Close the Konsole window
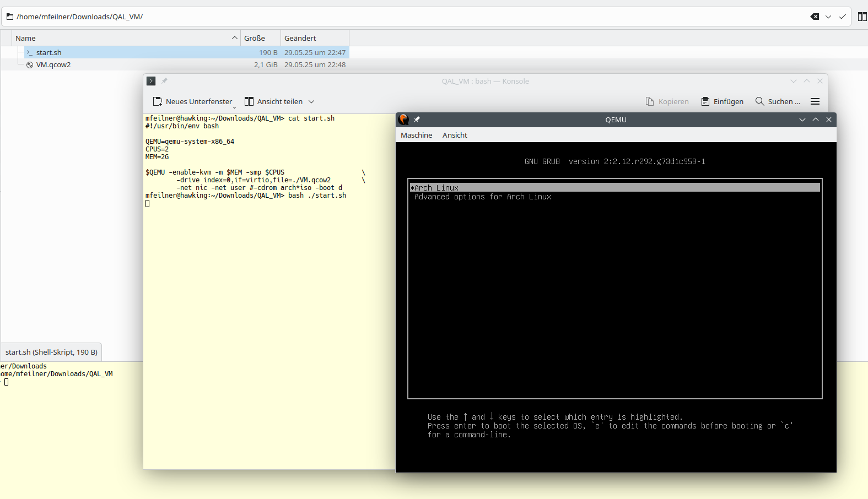The height and width of the screenshot is (499, 868). (x=820, y=81)
